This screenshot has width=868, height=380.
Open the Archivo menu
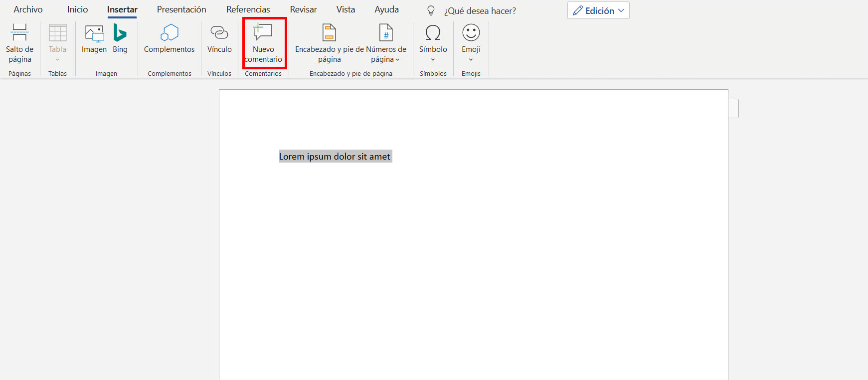pyautogui.click(x=28, y=9)
